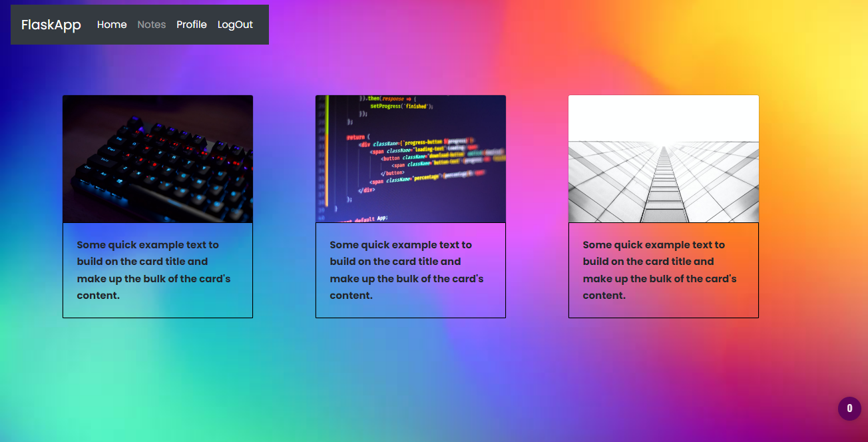Viewport: 868px width, 442px height.
Task: Click the 'return' keyword in code image
Action: (355, 137)
